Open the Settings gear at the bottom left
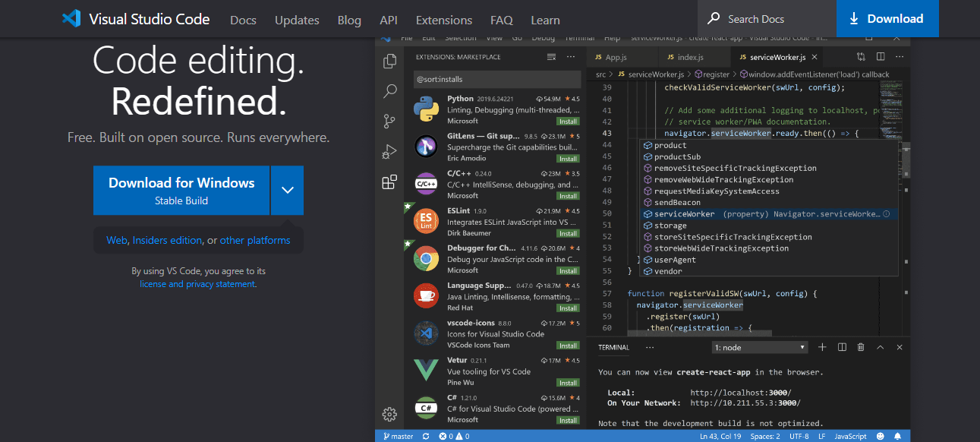 point(389,415)
